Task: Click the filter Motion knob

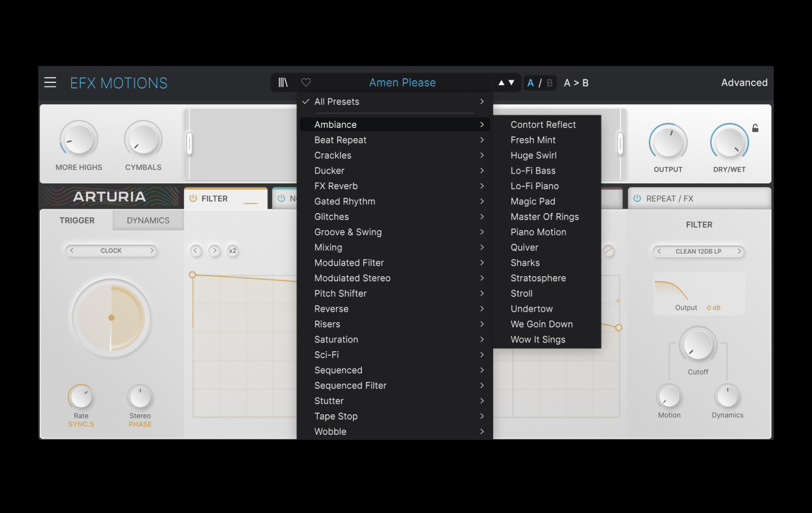Action: coord(669,397)
